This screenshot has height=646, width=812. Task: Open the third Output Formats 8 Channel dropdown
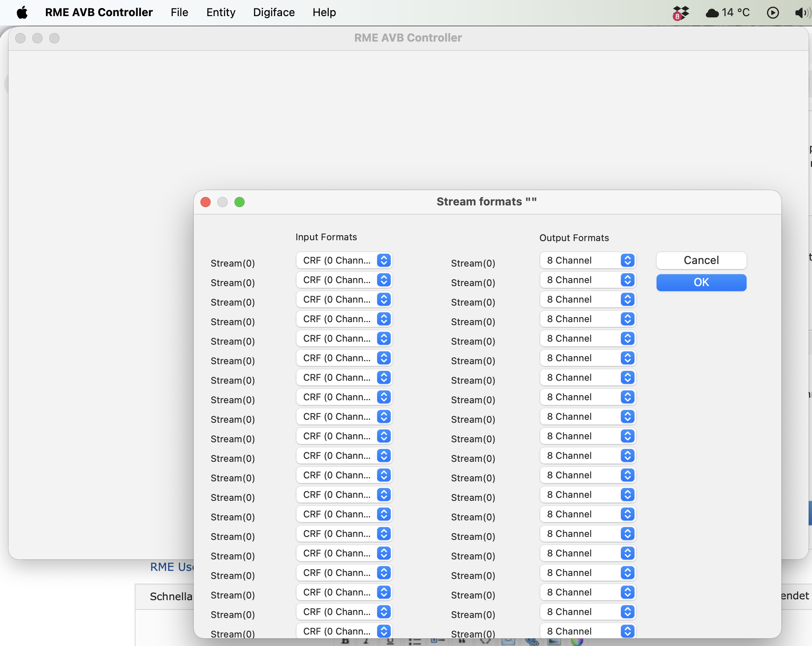(588, 300)
